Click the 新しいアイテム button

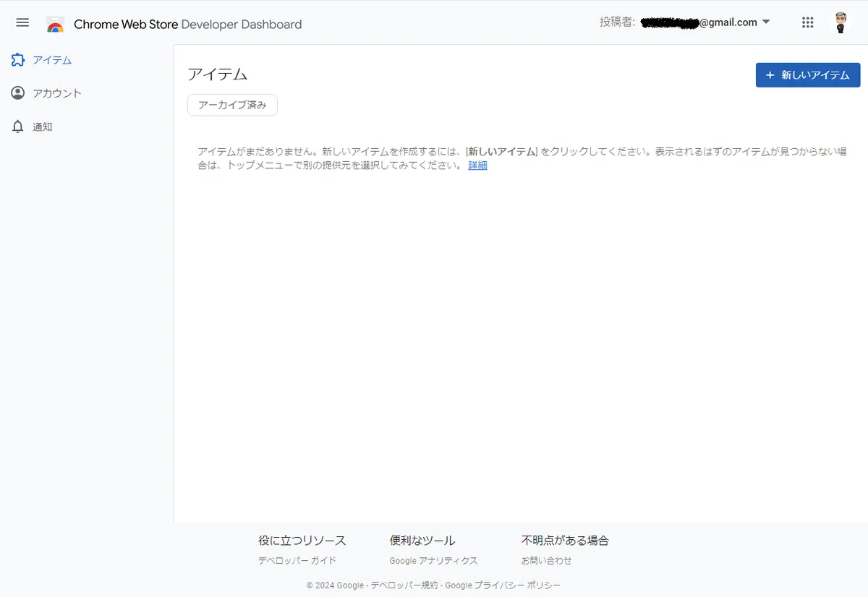(808, 75)
